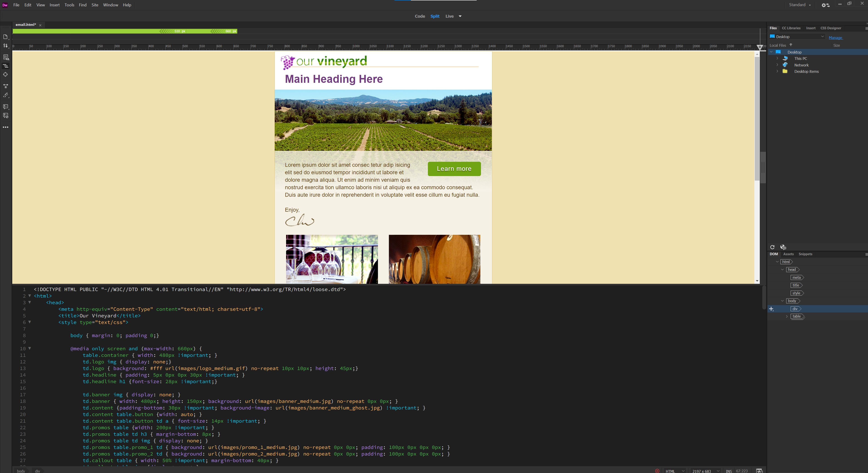Click This PC computer icon
The image size is (868, 473).
coord(785,58)
